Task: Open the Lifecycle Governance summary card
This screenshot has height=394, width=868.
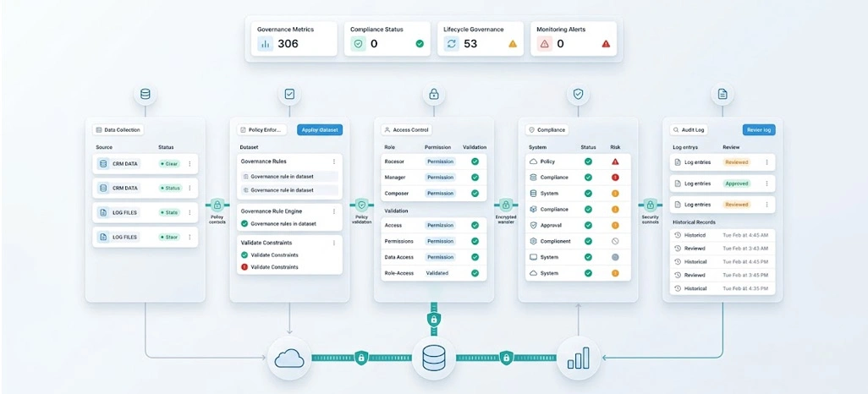Action: [x=481, y=38]
